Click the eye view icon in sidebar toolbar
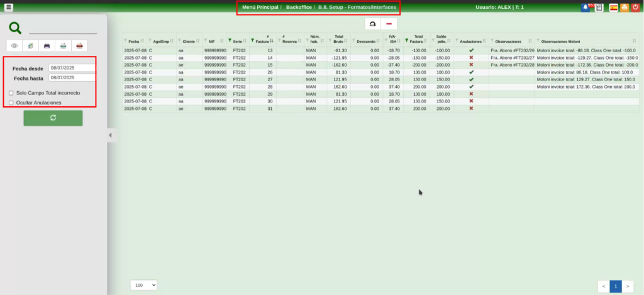The height and width of the screenshot is (295, 644). [x=14, y=46]
